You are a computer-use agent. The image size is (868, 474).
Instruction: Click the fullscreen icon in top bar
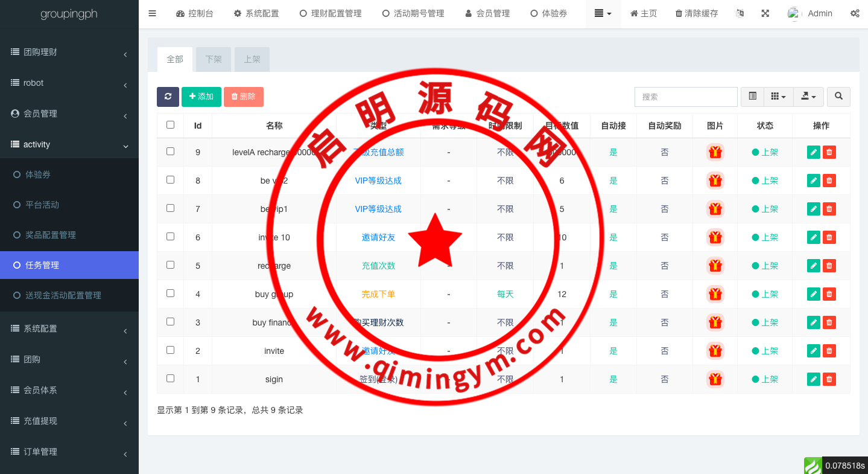[765, 13]
